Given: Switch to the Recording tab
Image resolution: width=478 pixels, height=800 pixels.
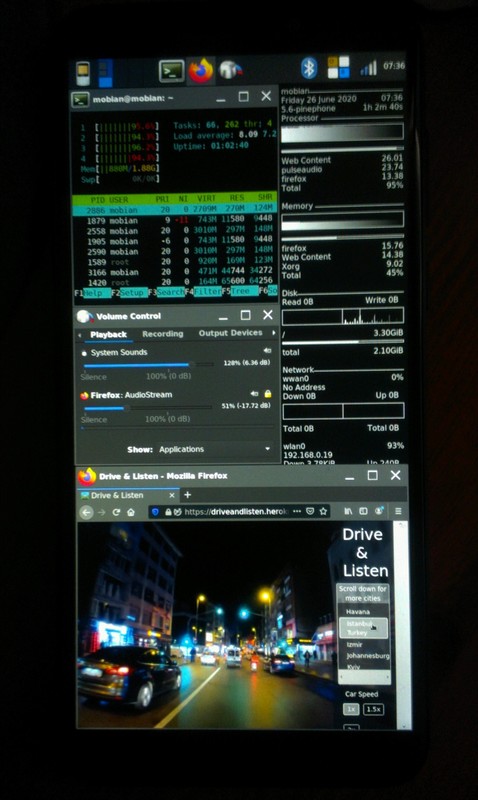Looking at the screenshot, I should 163,334.
